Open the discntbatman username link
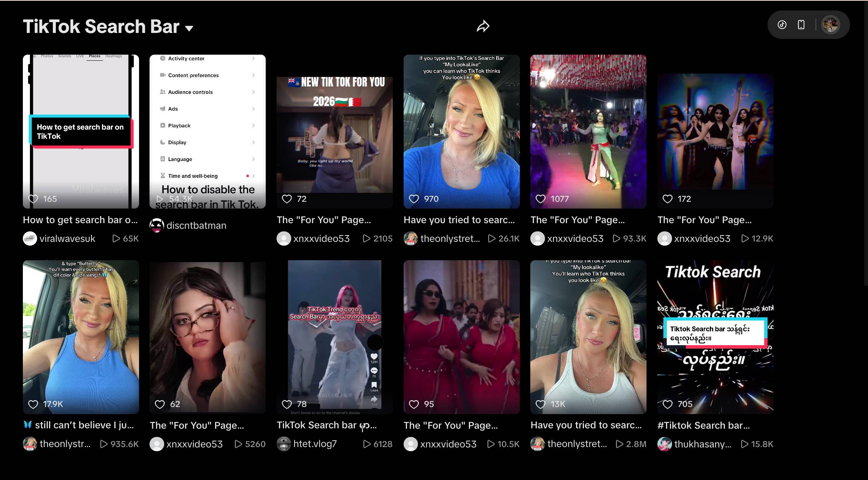The height and width of the screenshot is (480, 868). click(196, 225)
